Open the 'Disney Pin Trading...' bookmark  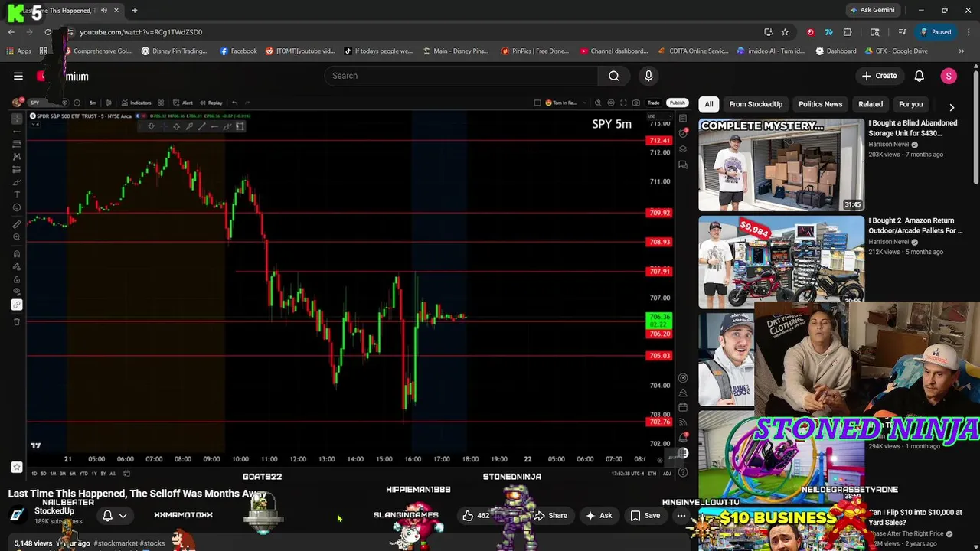[x=175, y=51]
